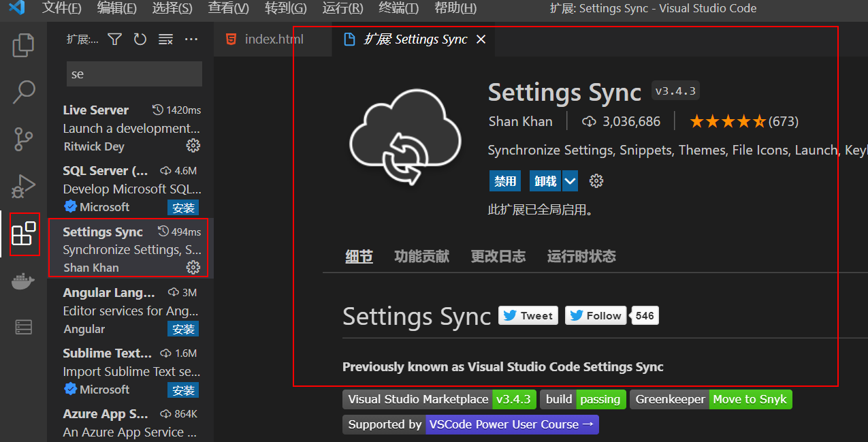Select the 细节 details tab
The height and width of the screenshot is (442, 868).
(x=359, y=257)
